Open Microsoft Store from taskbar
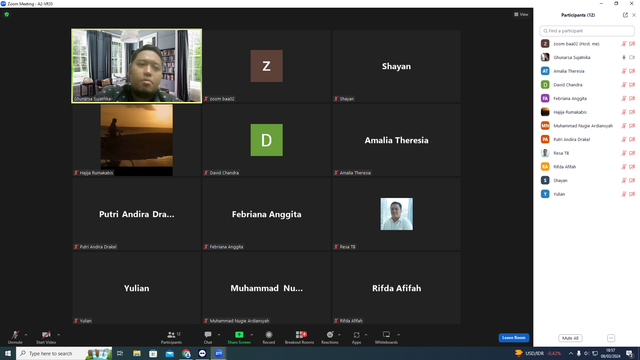 153,353
